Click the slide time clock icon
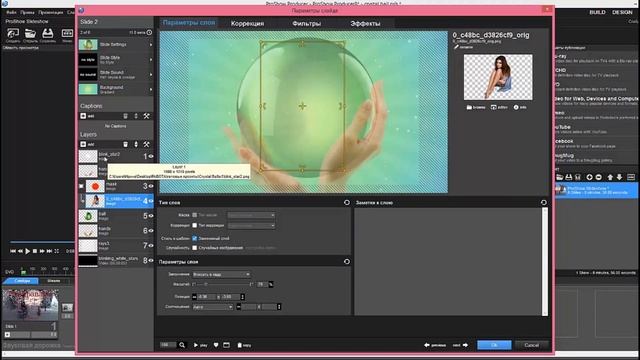This screenshot has width=640, height=360. pyautogui.click(x=149, y=32)
